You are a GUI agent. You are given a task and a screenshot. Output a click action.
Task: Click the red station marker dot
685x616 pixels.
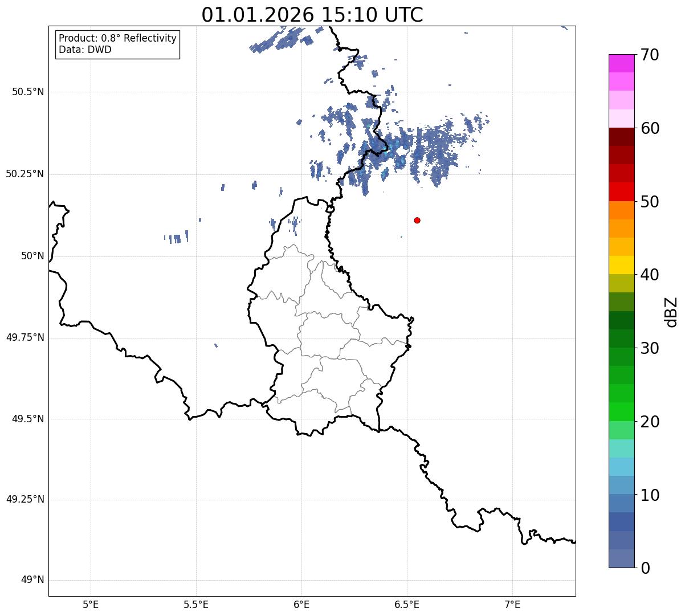pos(417,220)
